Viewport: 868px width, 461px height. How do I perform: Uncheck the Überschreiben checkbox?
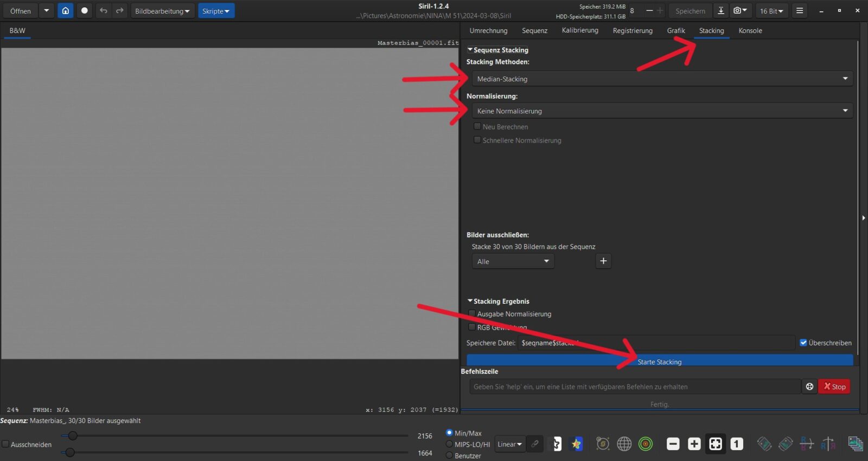pos(803,343)
